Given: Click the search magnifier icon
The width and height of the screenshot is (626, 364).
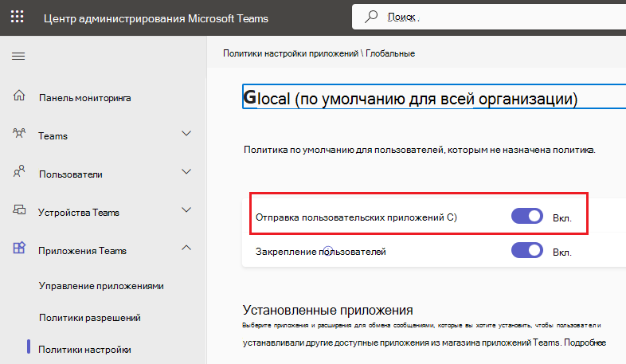Looking at the screenshot, I should [x=371, y=17].
